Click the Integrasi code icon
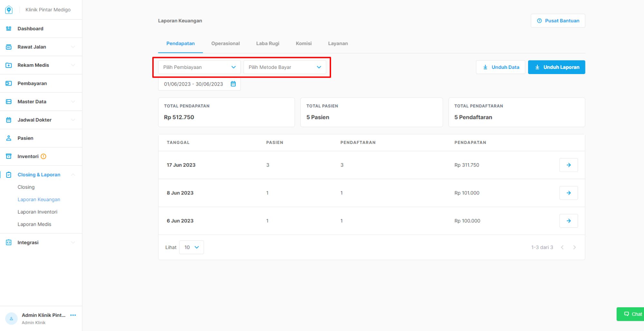The height and width of the screenshot is (331, 644). [9, 242]
